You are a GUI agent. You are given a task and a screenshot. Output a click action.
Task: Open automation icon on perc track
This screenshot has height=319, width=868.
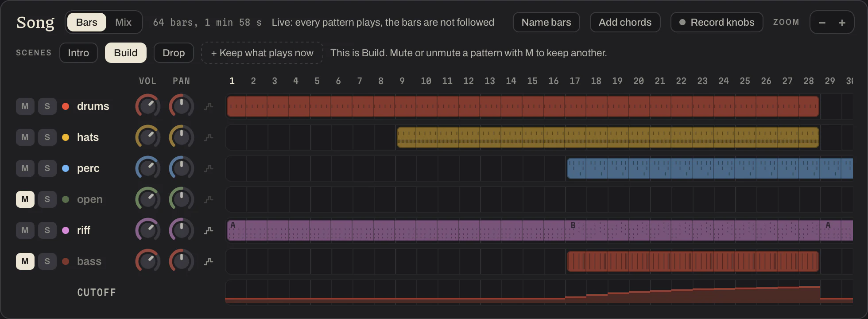point(209,168)
